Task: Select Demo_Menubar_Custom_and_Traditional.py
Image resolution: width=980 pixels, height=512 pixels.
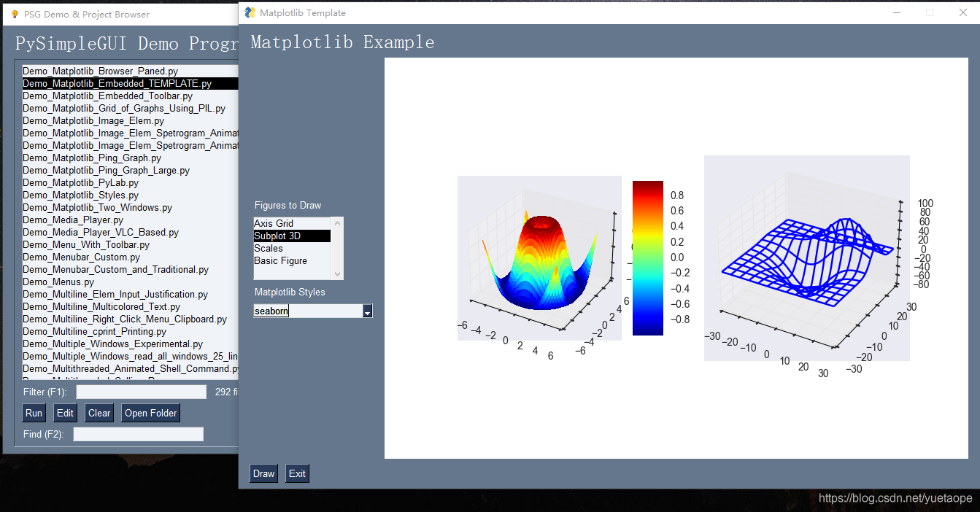Action: [130, 270]
